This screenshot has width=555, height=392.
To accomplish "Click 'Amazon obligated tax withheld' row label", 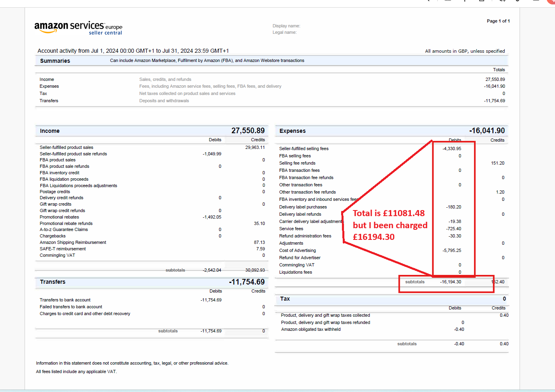I will [x=311, y=329].
